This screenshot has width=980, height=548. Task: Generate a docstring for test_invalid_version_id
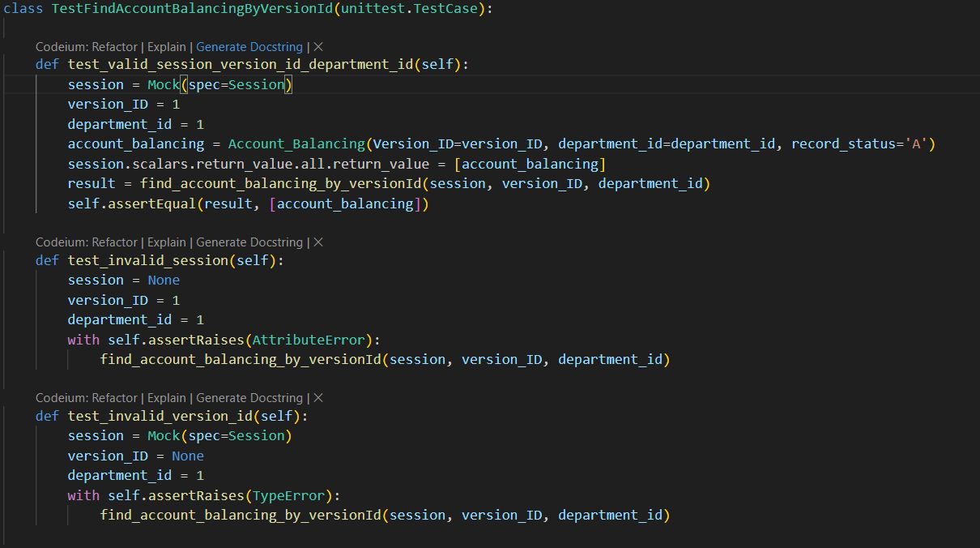pyautogui.click(x=249, y=397)
